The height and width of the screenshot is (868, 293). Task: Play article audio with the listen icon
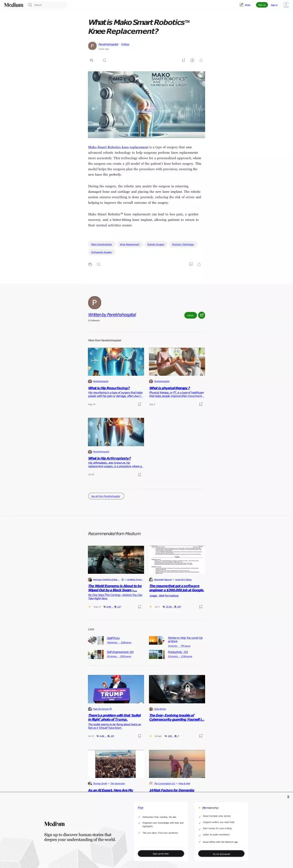tap(192, 60)
